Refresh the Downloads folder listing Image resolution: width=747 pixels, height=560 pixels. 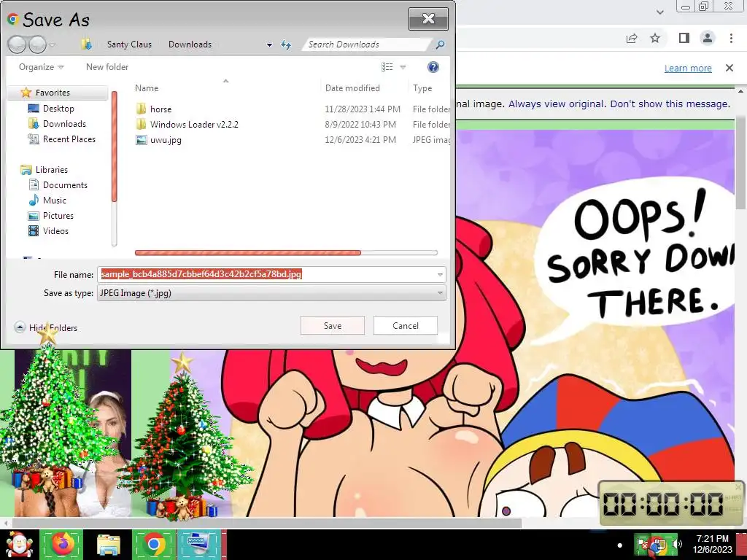(286, 44)
